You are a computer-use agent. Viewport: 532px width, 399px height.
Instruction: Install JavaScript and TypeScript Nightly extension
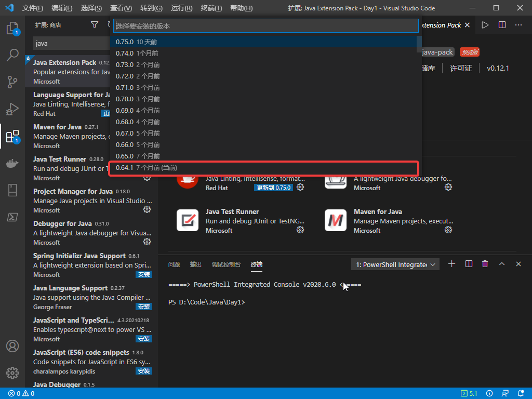(144, 339)
